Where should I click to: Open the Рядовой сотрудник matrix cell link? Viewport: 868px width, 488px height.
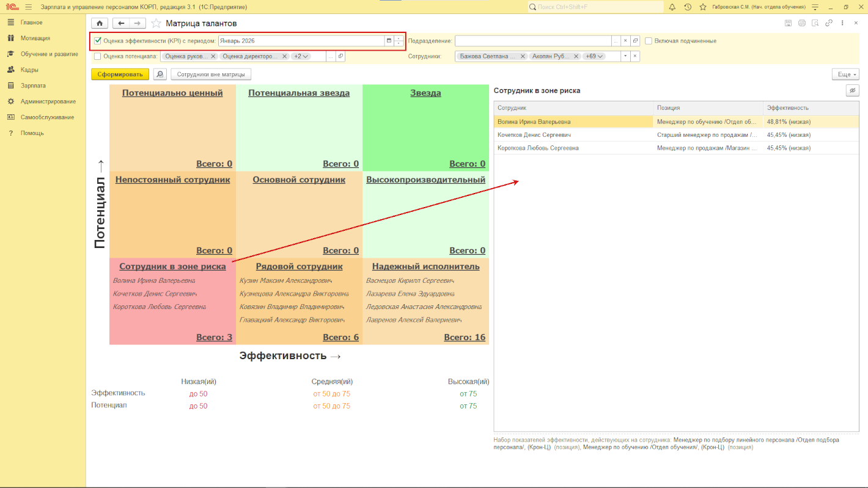(299, 266)
